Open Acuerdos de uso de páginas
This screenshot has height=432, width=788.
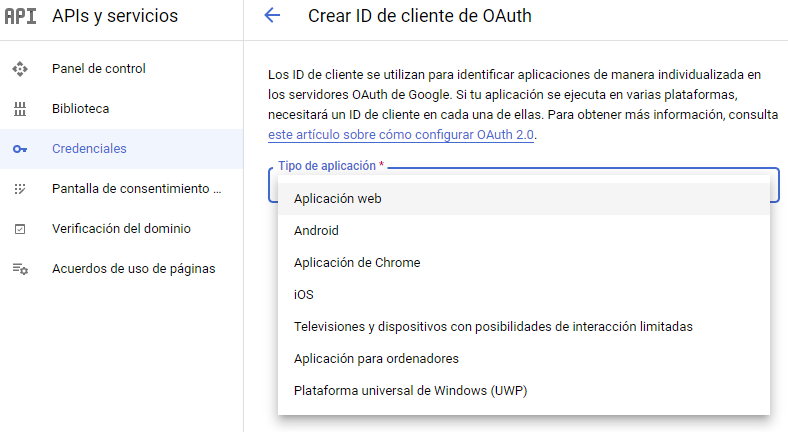click(x=133, y=269)
